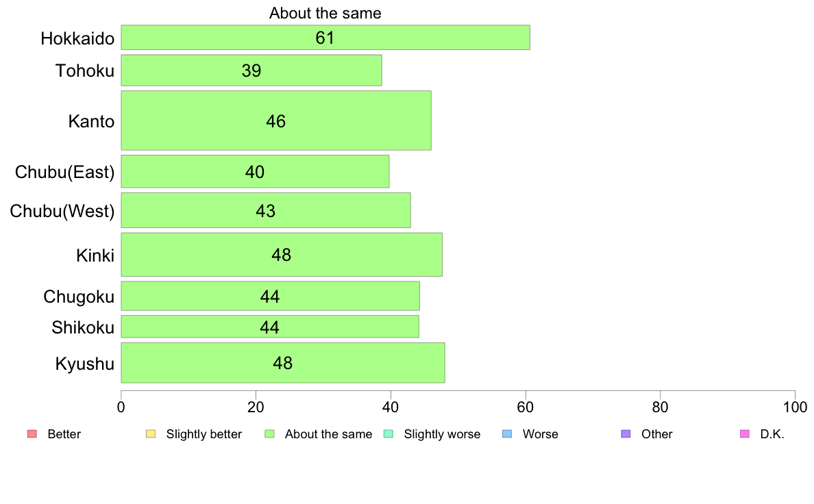Select the Kanto bar showing 46

[276, 121]
